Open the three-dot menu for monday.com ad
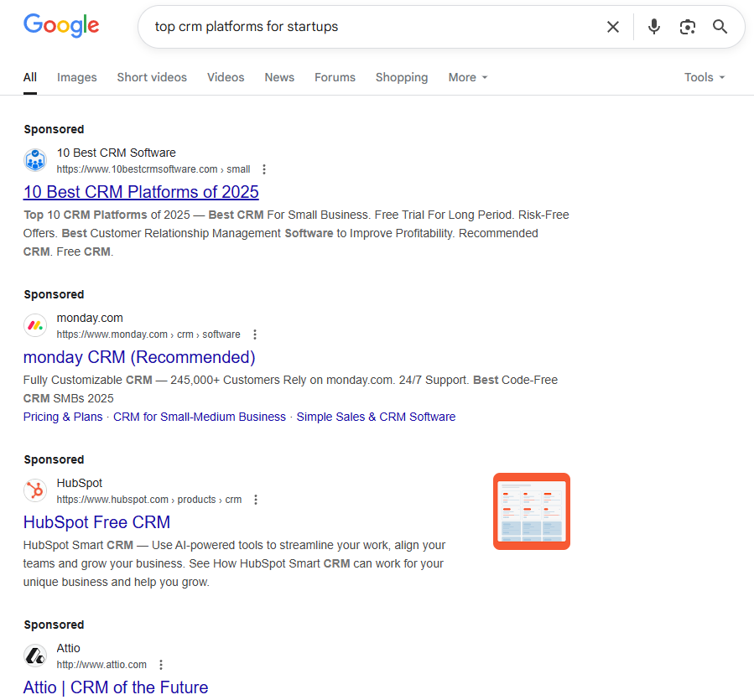 [254, 334]
